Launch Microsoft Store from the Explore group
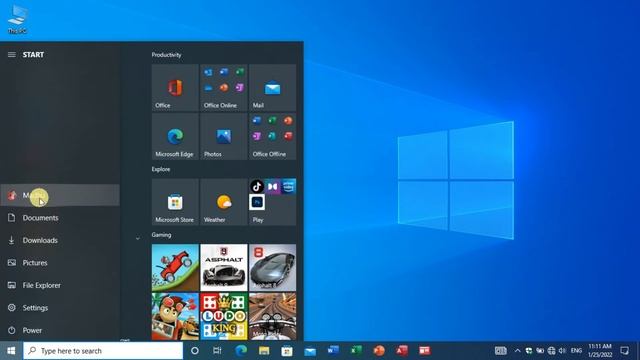 pyautogui.click(x=175, y=202)
